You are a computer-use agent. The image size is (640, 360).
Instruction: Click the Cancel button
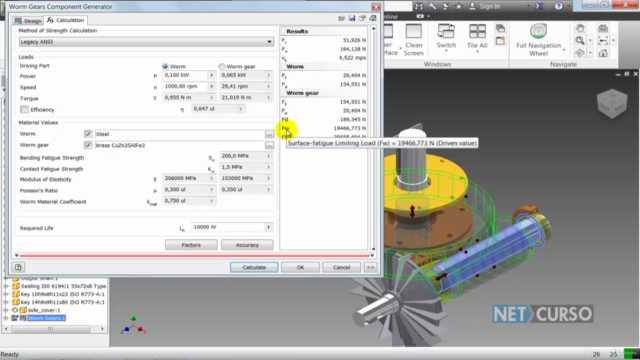(342, 267)
